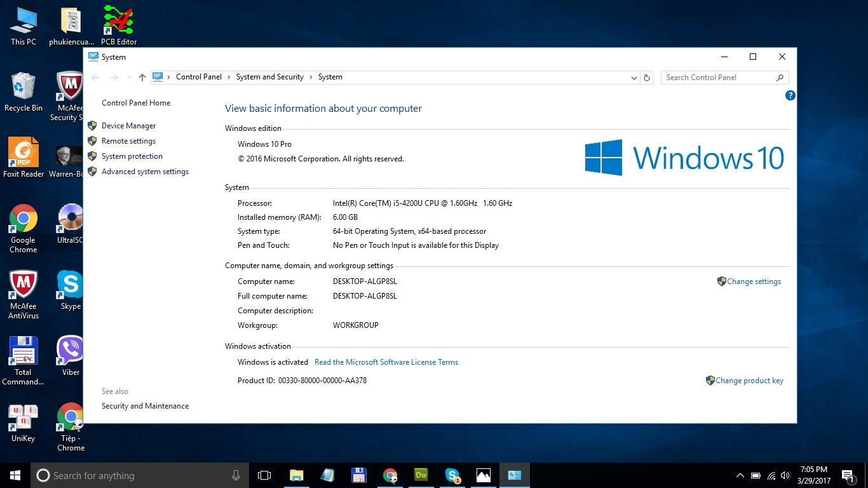Click the Windows 10 Pro edition text
The width and height of the screenshot is (868, 488).
point(264,144)
